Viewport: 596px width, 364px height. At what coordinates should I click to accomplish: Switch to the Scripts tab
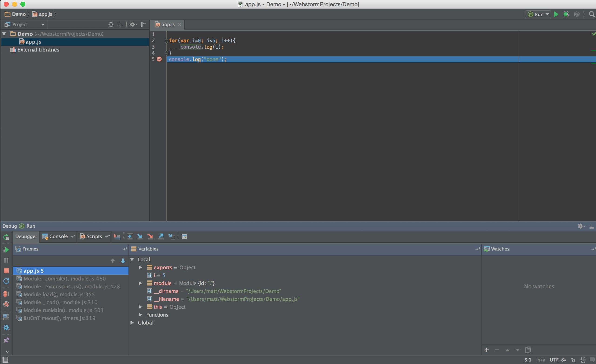pos(94,236)
